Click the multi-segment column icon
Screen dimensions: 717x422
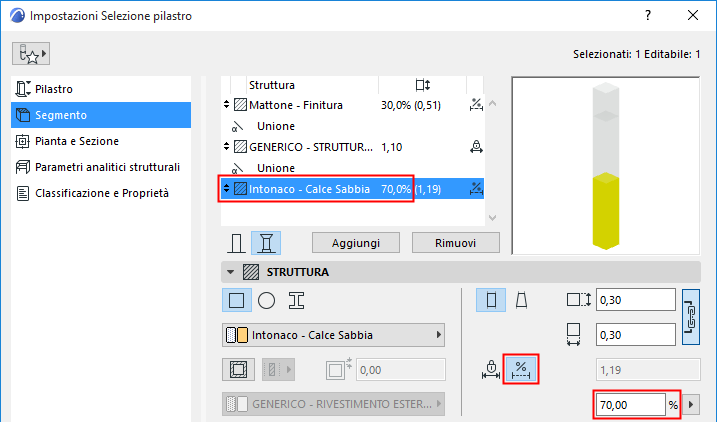[x=265, y=243]
